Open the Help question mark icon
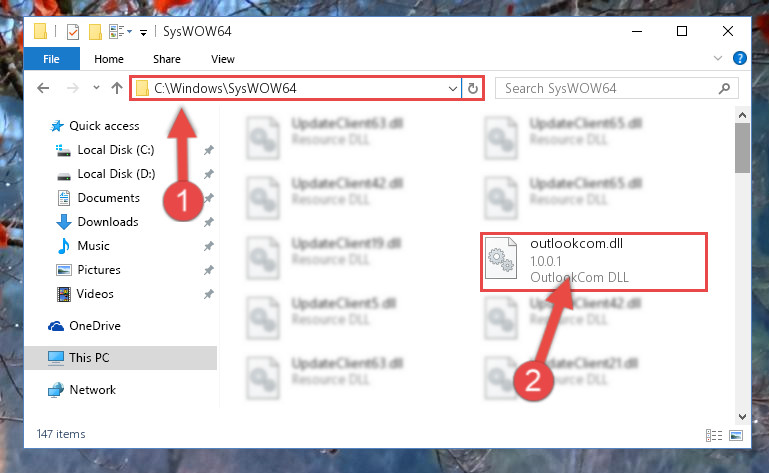The width and height of the screenshot is (769, 473). [740, 58]
